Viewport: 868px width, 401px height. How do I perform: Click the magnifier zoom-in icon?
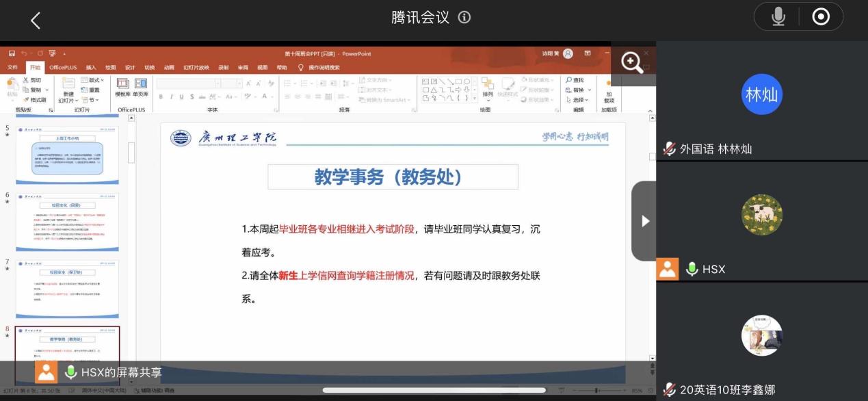tap(631, 63)
